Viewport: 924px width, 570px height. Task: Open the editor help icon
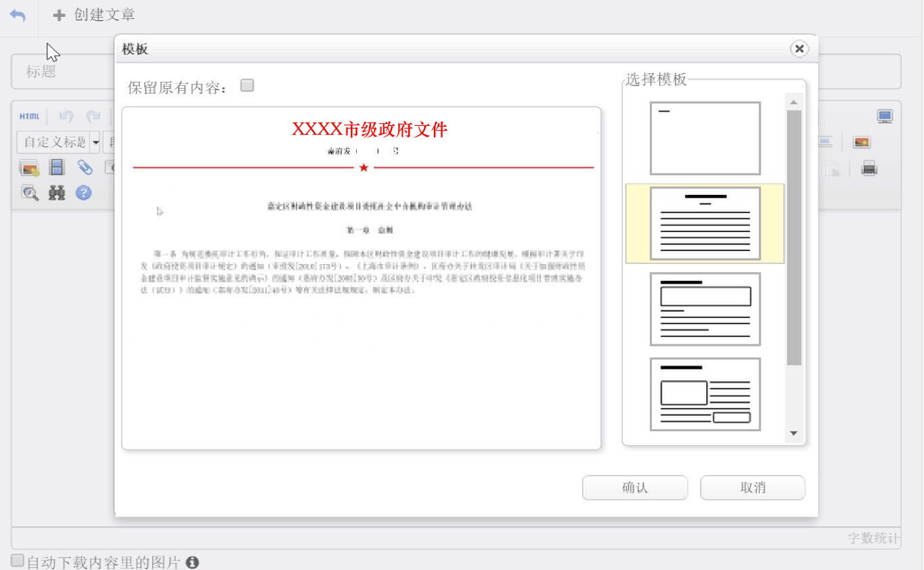click(x=83, y=193)
